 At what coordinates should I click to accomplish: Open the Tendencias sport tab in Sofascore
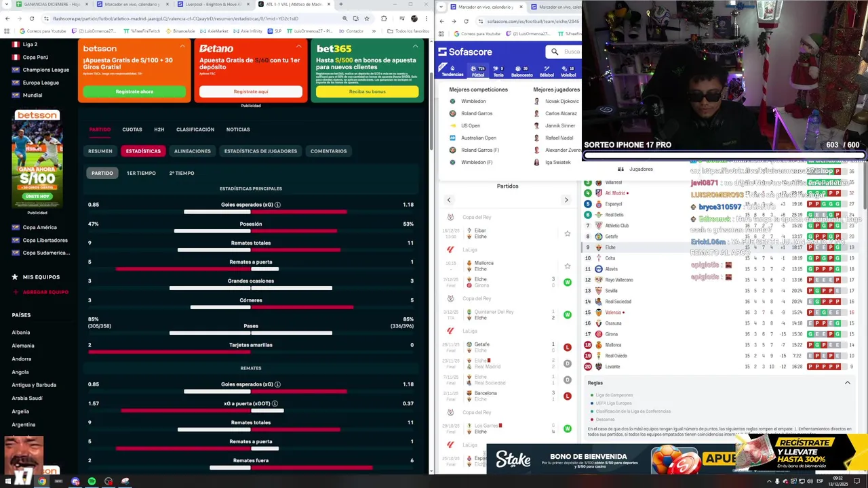click(452, 70)
